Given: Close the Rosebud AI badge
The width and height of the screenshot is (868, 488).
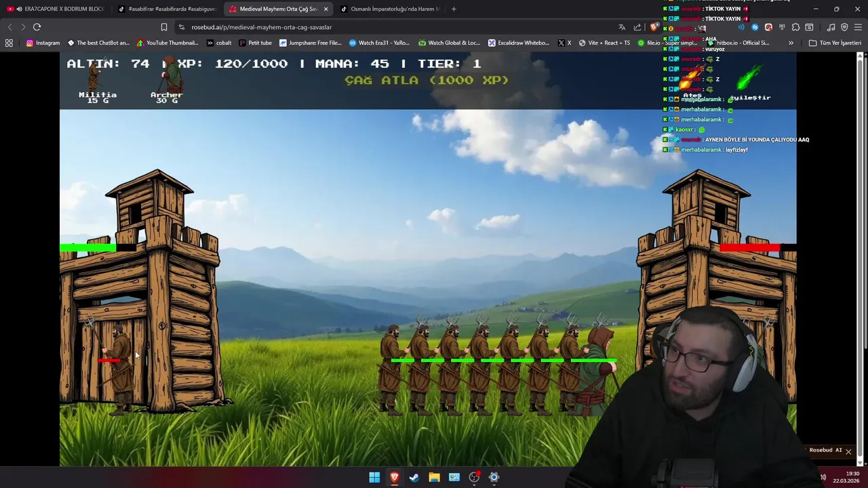Looking at the screenshot, I should point(848,451).
